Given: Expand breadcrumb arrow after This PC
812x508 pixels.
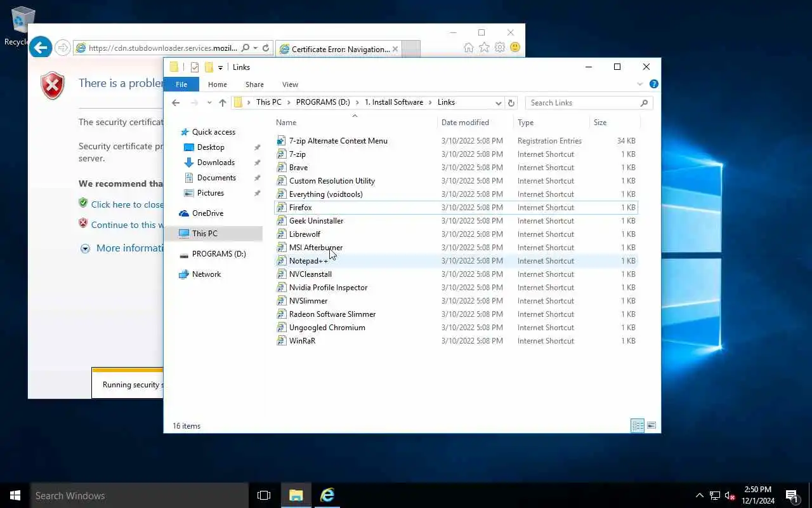Looking at the screenshot, I should [289, 102].
